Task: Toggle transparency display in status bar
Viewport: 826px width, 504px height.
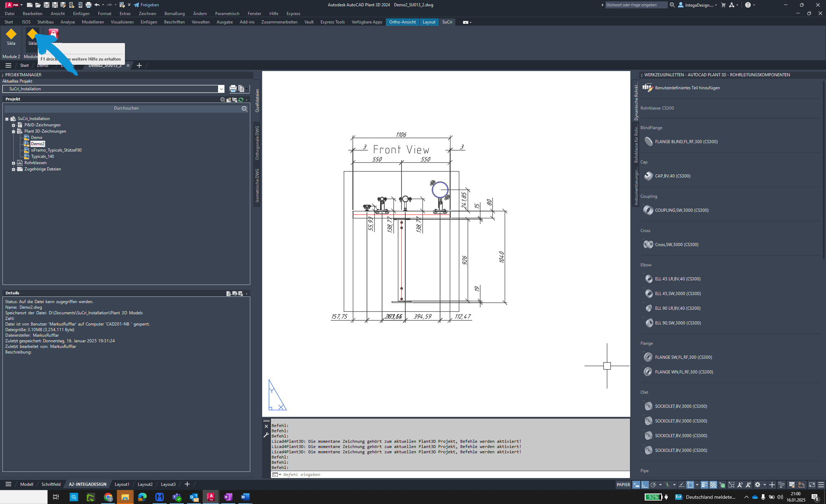Action: [x=713, y=485]
